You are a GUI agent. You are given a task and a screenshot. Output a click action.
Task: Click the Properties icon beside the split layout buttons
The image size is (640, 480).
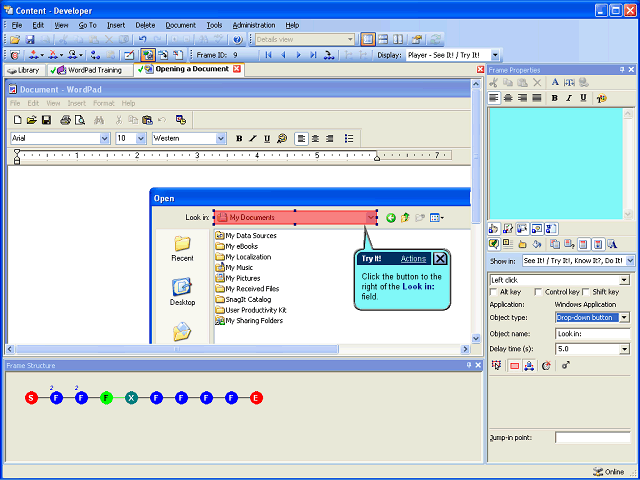[416, 40]
